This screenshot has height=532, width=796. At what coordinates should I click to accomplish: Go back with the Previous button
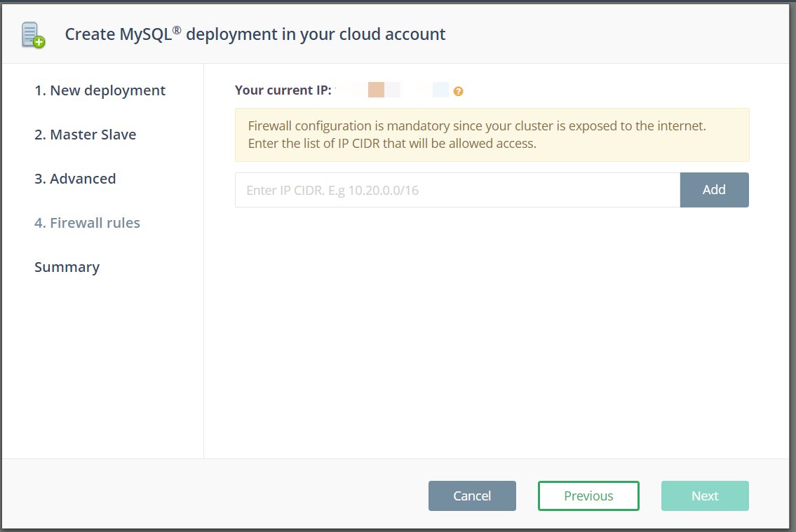(x=588, y=496)
